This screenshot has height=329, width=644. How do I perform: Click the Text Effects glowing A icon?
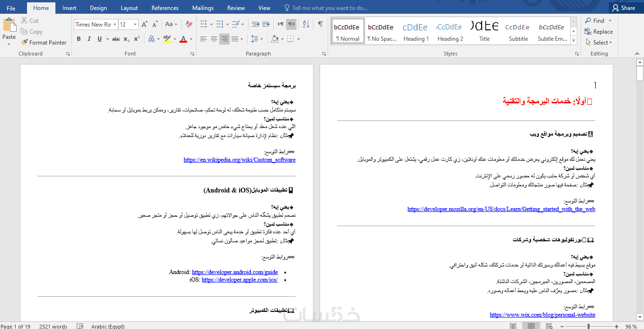(x=151, y=39)
